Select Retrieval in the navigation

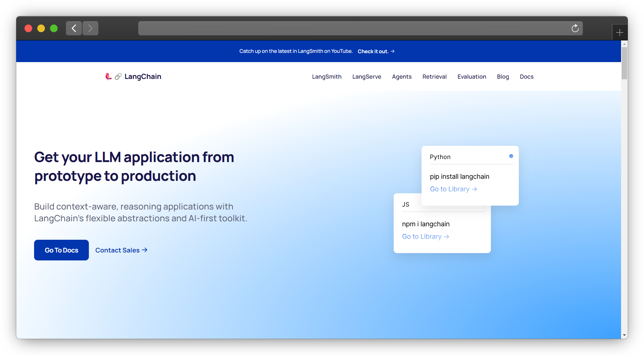click(434, 77)
